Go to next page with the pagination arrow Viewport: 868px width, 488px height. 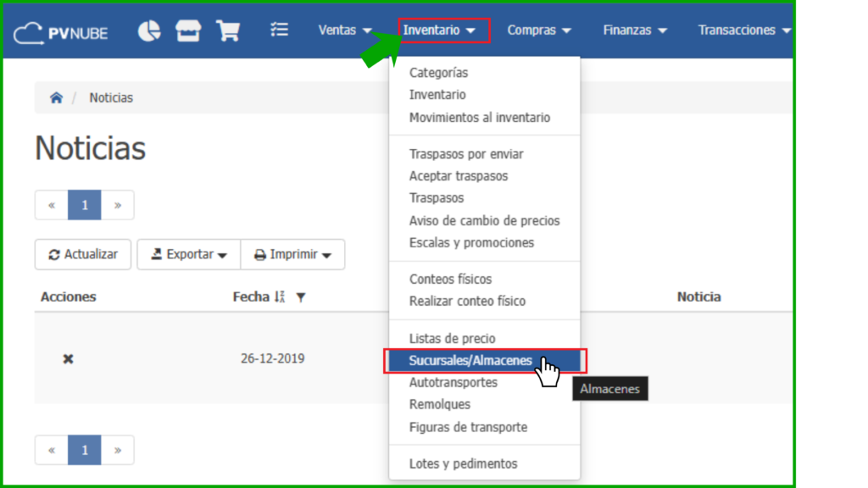tap(118, 204)
